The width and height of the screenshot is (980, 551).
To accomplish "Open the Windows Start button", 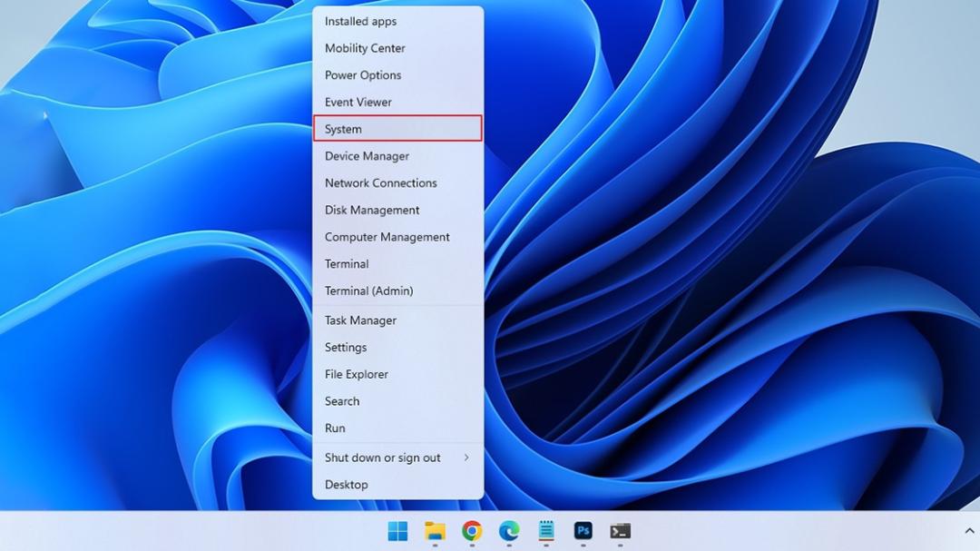I will coord(397,531).
